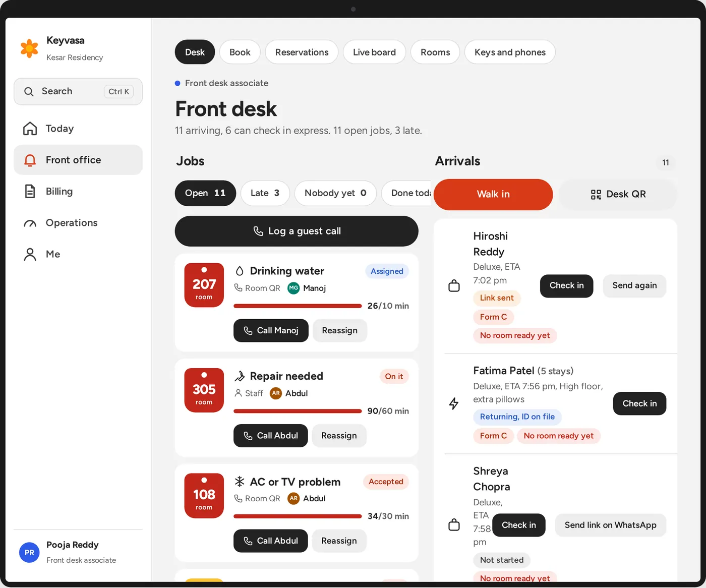Viewport: 706px width, 588px height.
Task: Click the phone icon beside Room QR for room 207
Action: pyautogui.click(x=239, y=288)
